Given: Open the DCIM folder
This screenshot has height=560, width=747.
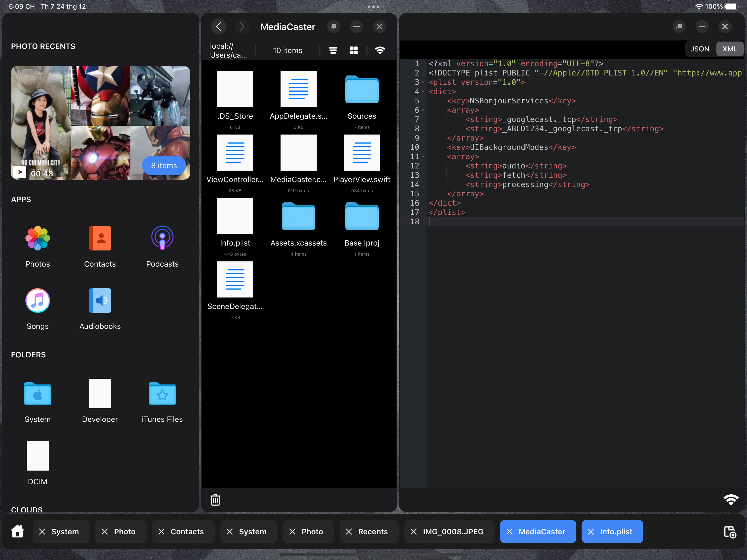Looking at the screenshot, I should click(37, 464).
